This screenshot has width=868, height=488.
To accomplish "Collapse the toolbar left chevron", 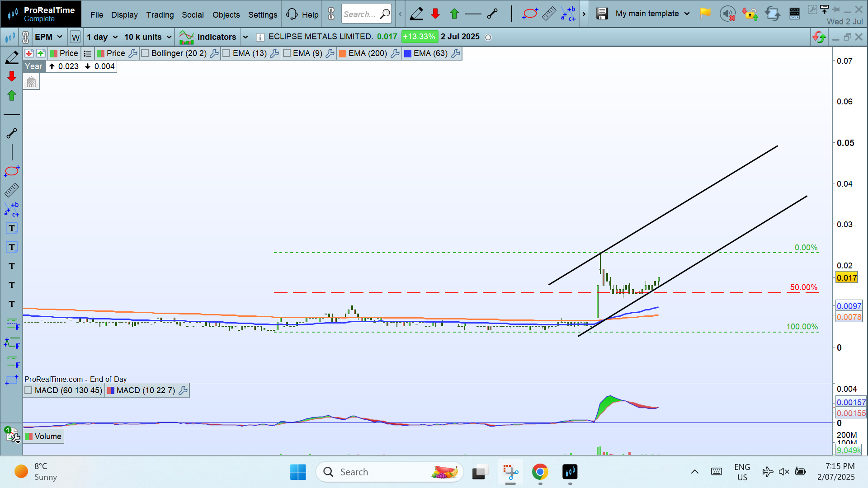I will point(400,14).
